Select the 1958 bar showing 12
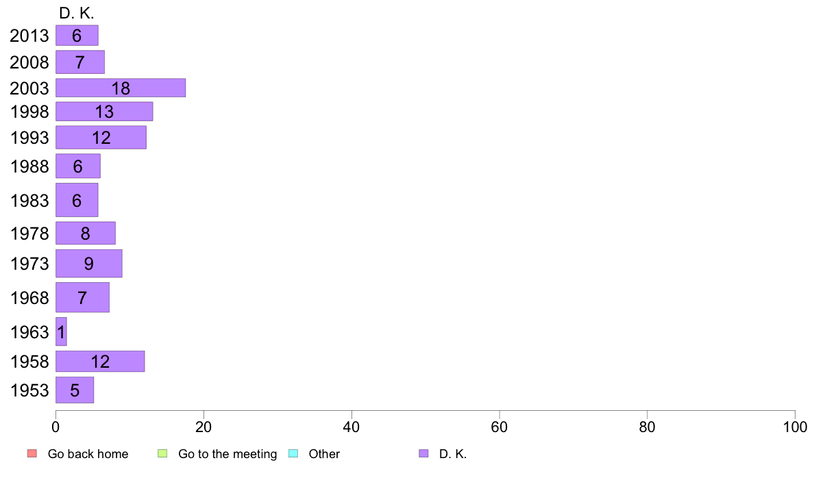The height and width of the screenshot is (504, 814). (x=100, y=362)
